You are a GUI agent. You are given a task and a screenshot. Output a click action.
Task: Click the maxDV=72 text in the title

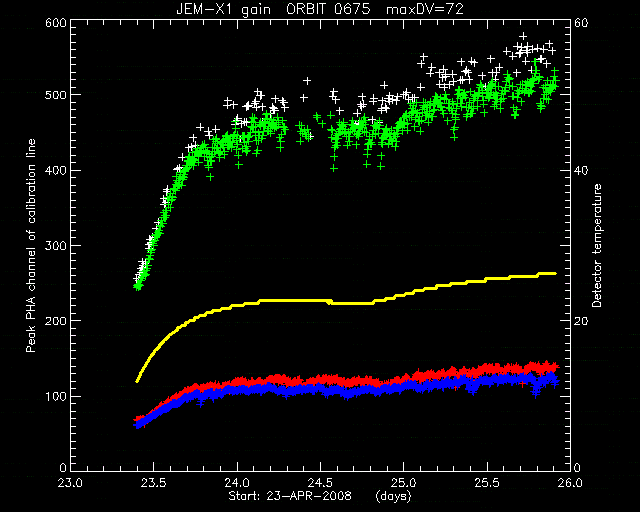[425, 9]
